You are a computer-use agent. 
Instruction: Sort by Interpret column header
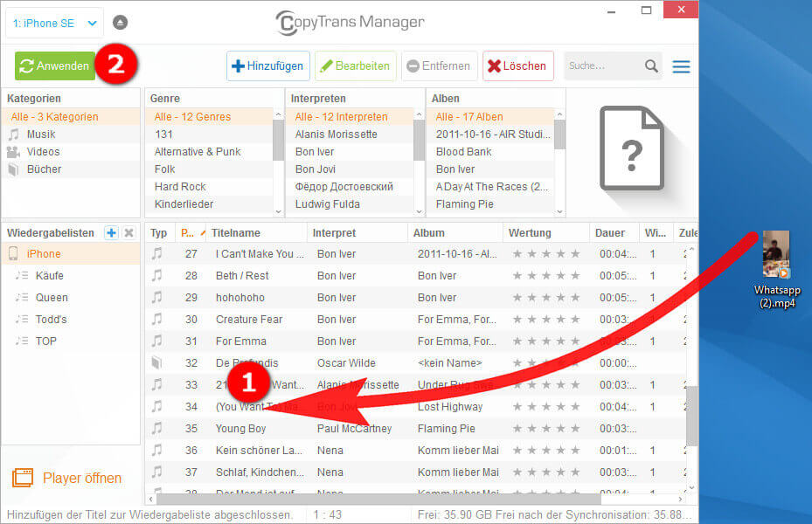357,233
